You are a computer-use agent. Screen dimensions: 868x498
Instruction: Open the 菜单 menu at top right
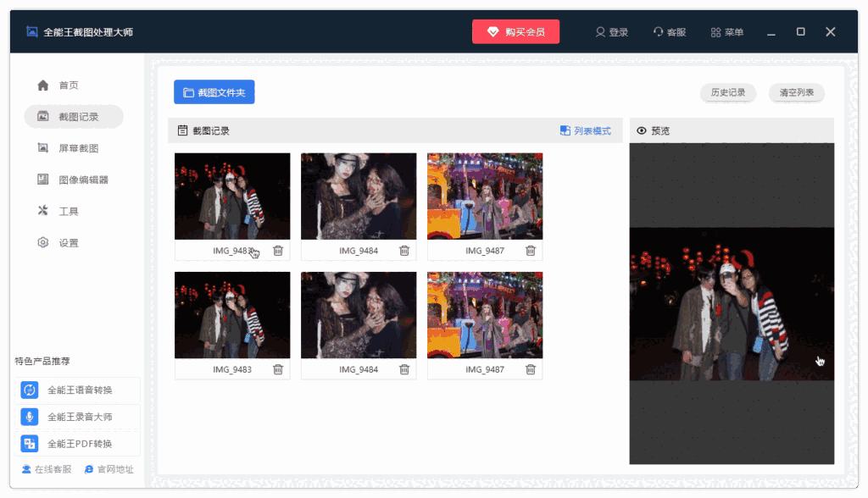(x=725, y=32)
